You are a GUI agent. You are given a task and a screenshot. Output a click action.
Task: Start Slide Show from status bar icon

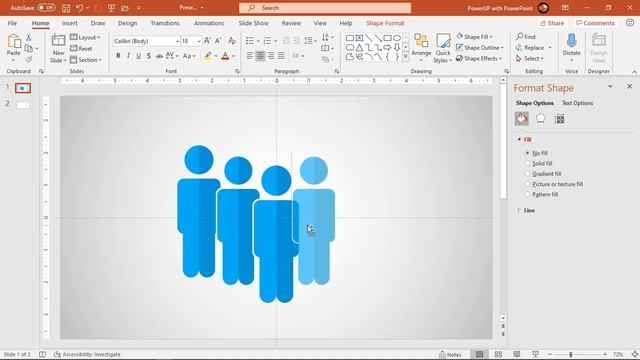pos(536,354)
